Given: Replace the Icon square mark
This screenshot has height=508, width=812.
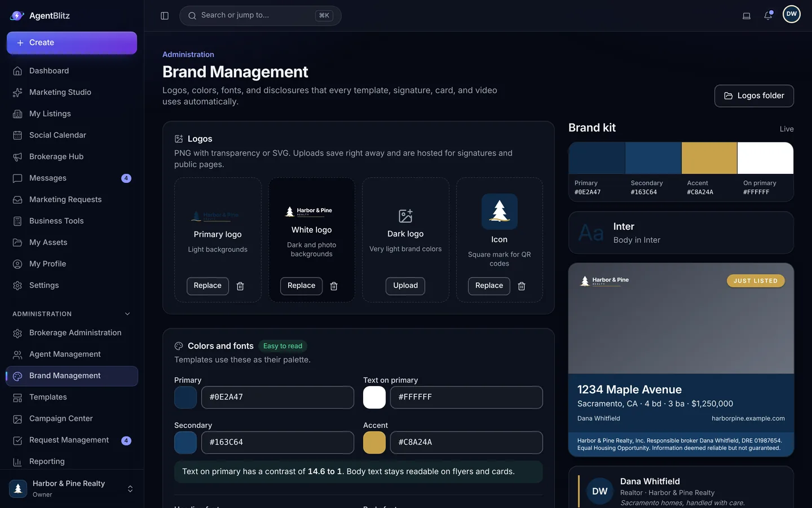Looking at the screenshot, I should [489, 286].
